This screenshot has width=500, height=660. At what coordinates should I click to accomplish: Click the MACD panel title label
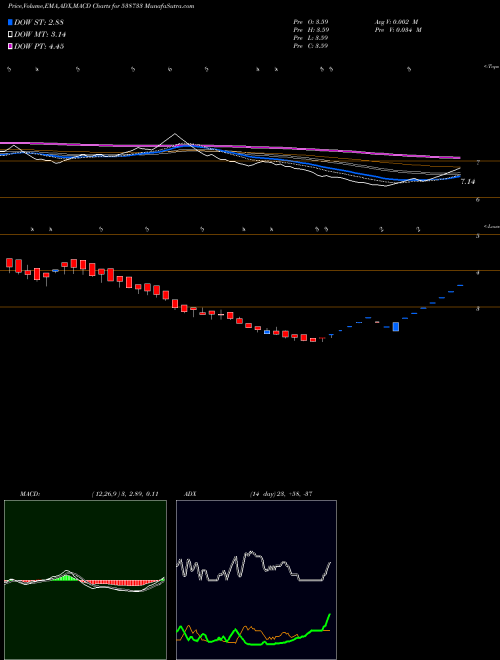pos(29,494)
